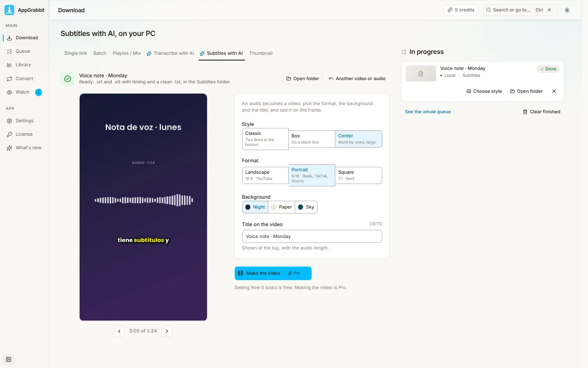Click the portrait video preview
Viewport: 588px width, 368px height.
pos(143,207)
